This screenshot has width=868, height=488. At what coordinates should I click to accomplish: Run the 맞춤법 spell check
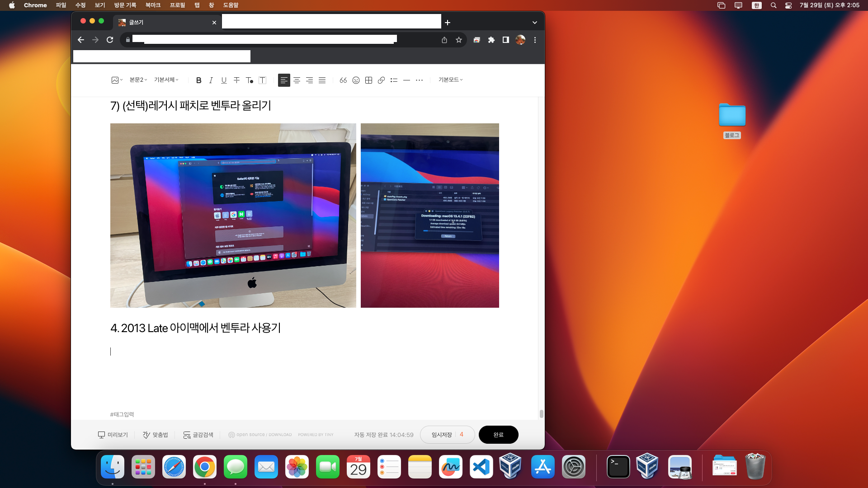click(156, 435)
